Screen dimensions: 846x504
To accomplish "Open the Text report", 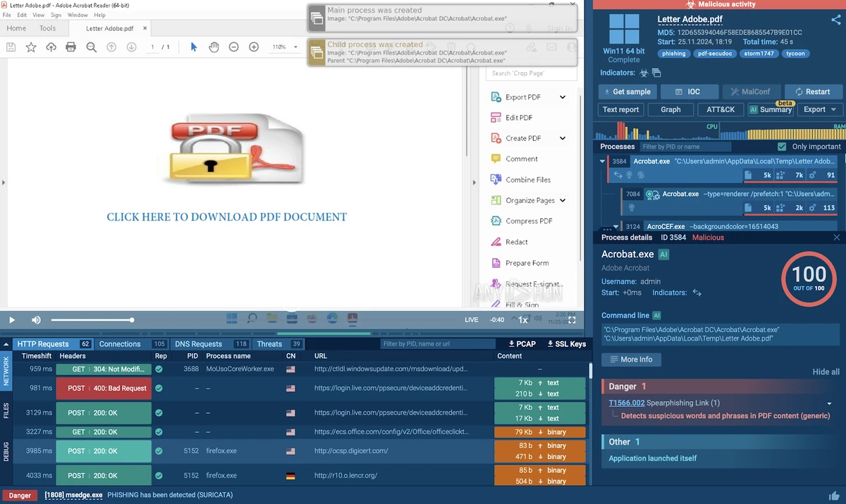I will click(621, 109).
